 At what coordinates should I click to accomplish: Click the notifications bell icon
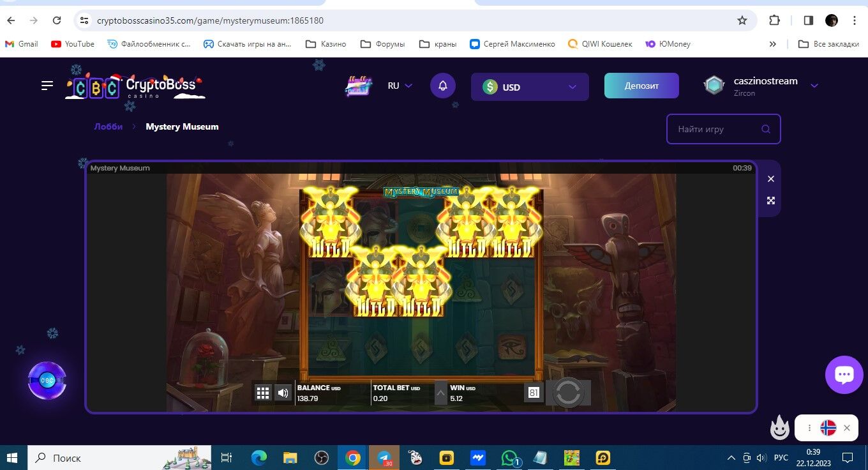[x=443, y=86]
